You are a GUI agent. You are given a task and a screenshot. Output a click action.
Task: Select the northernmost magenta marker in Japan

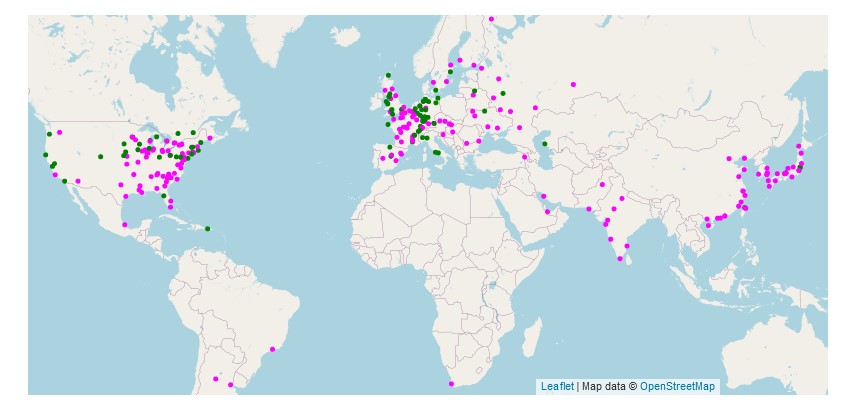(799, 146)
